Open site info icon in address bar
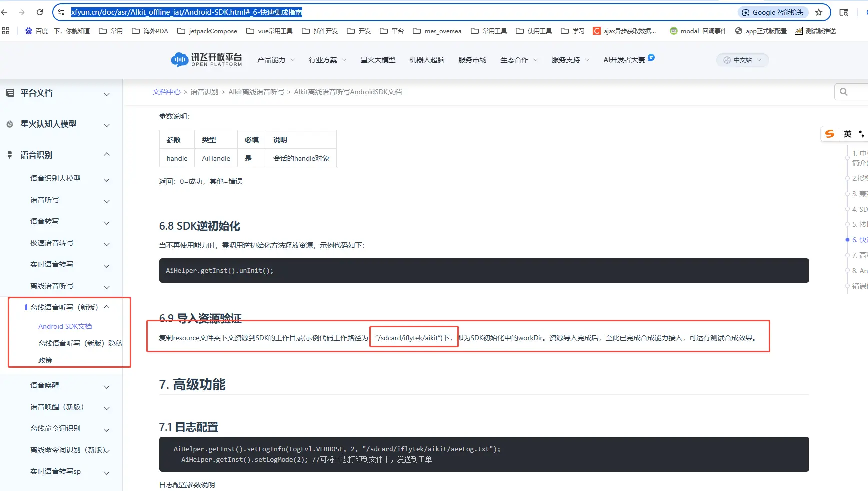Image resolution: width=868 pixels, height=491 pixels. tap(61, 12)
